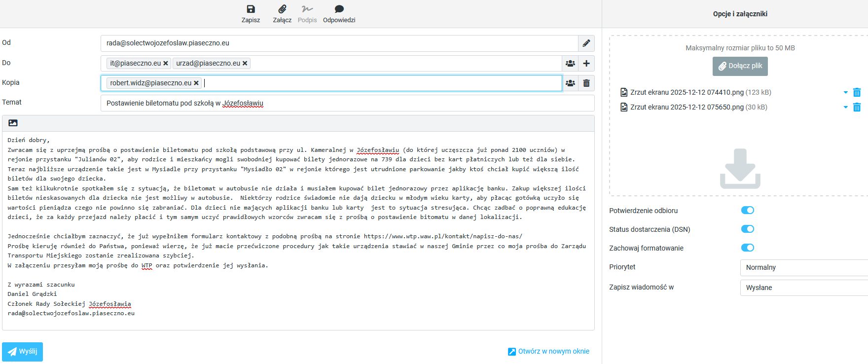Remove it@piaseczno.eu from recipients
Viewport: 868px width, 364px height.
pyautogui.click(x=166, y=63)
